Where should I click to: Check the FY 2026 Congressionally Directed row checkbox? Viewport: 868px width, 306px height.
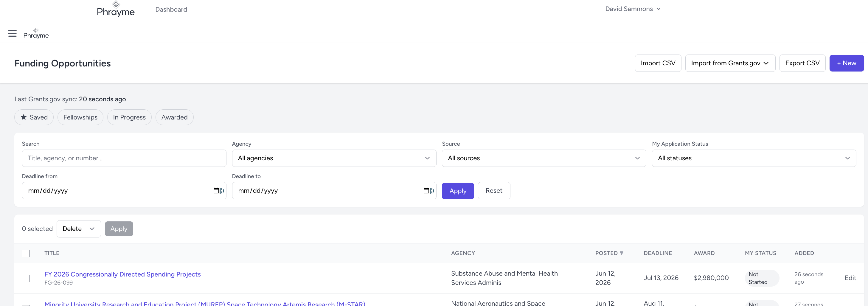click(26, 278)
